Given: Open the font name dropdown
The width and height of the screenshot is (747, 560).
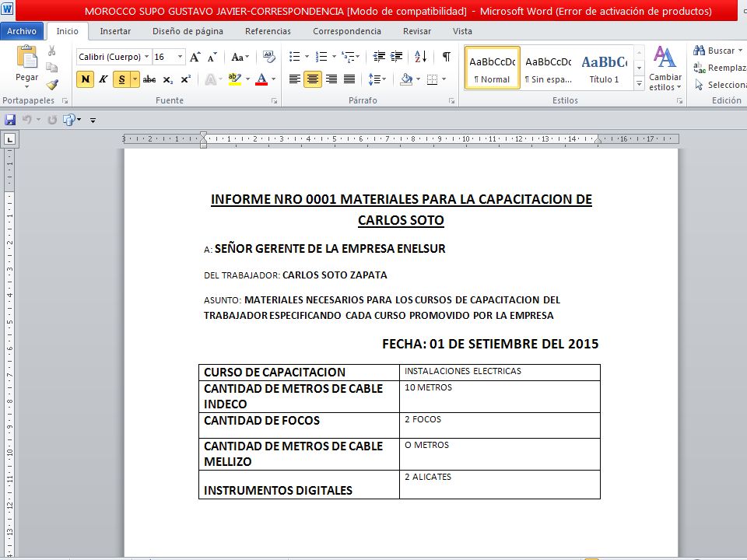Looking at the screenshot, I should 146,57.
